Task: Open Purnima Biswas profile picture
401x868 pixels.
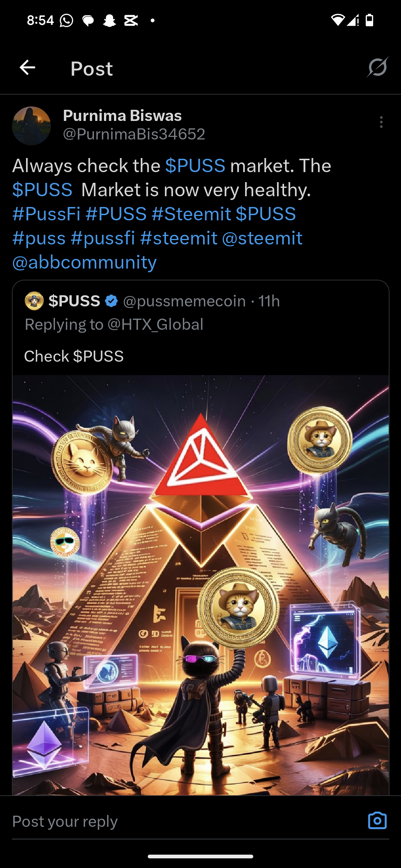Action: point(32,126)
